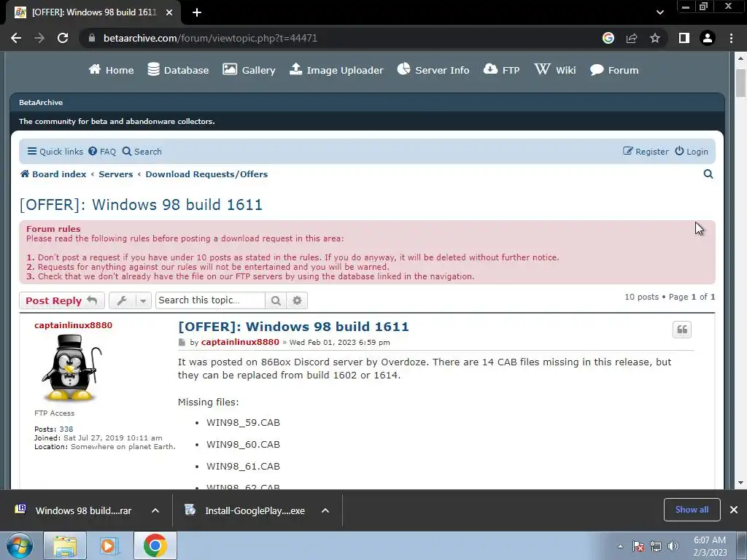Viewport: 747px width, 560px height.
Task: Open the Install-GooglePlay exe download
Action: (245, 510)
